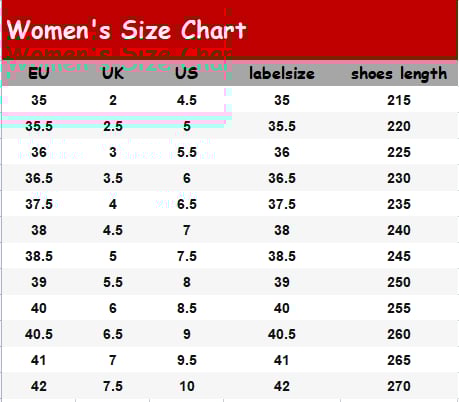Select shoes length 250 cell
This screenshot has height=402, width=459.
point(399,282)
